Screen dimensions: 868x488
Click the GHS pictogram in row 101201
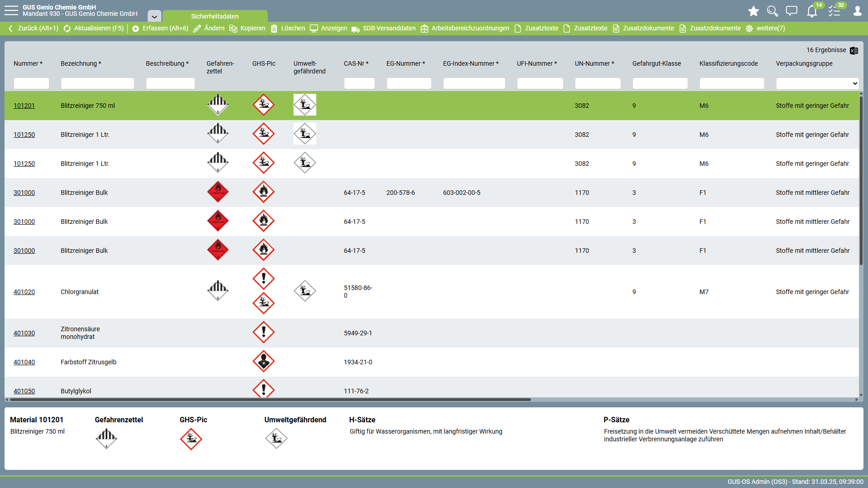point(264,105)
